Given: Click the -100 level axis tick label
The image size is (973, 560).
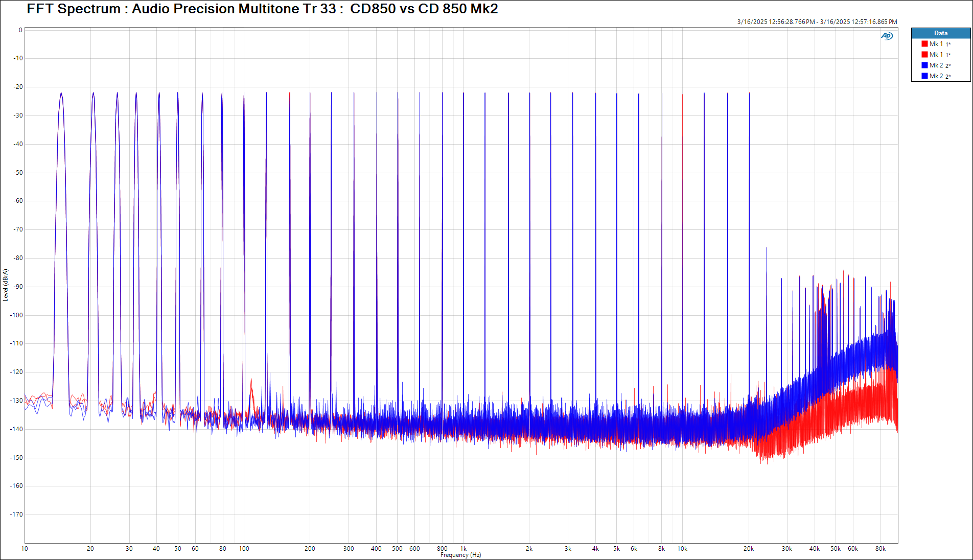Looking at the screenshot, I should [x=16, y=315].
